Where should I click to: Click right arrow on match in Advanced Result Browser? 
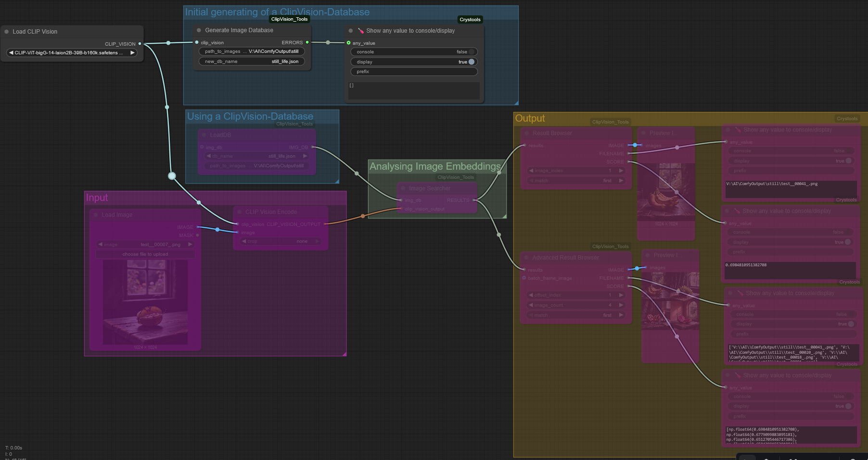[x=621, y=315]
